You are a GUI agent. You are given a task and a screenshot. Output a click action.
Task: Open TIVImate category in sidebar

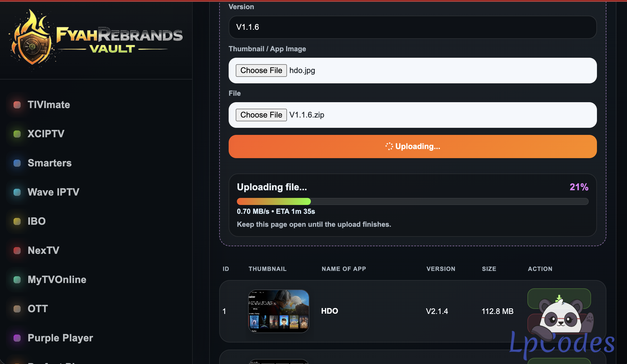point(49,105)
